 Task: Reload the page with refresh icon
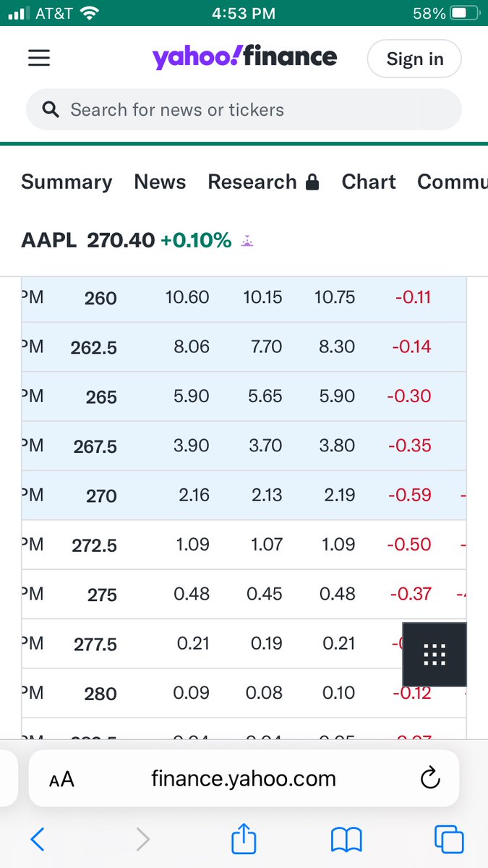point(429,779)
